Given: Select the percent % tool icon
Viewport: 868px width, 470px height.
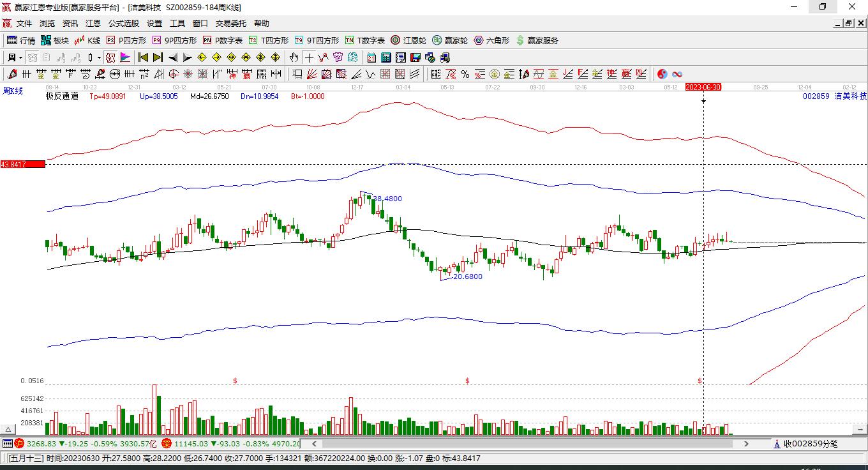Looking at the screenshot, I should pyautogui.click(x=465, y=74).
